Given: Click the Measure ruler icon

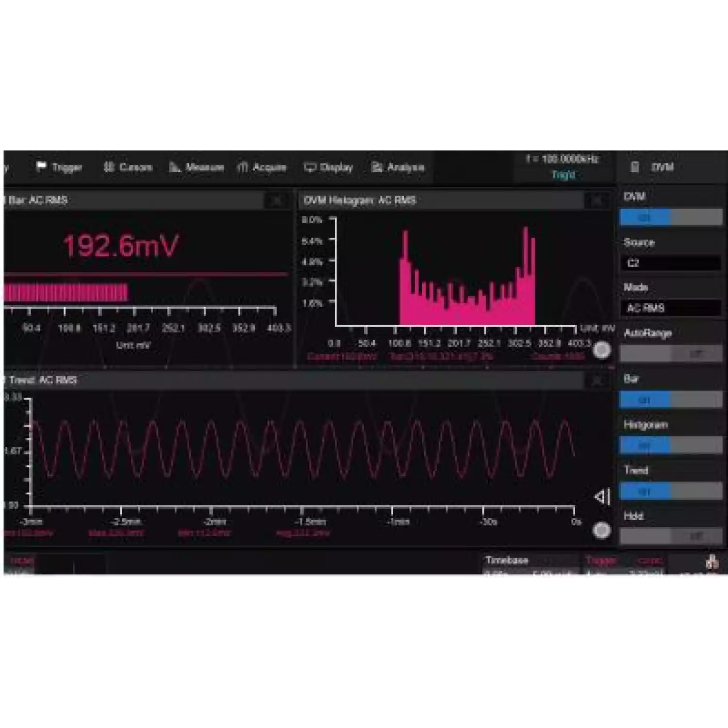Looking at the screenshot, I should coord(174,167).
